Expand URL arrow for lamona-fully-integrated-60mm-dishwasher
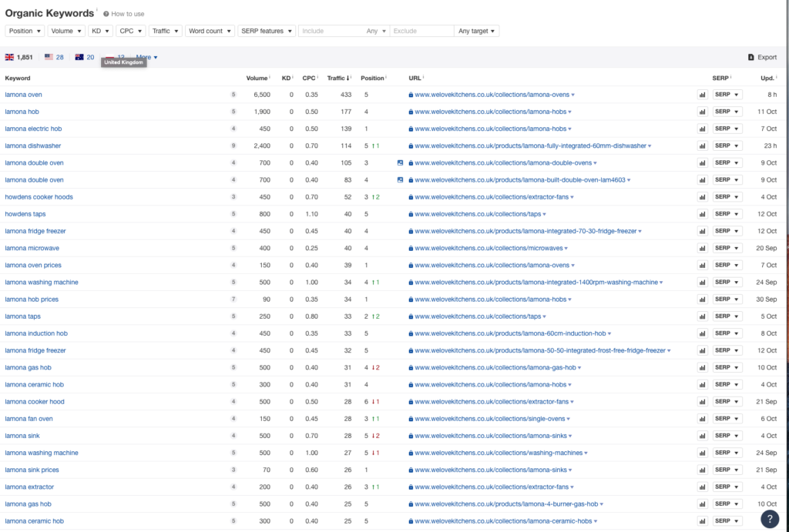789x532 pixels. [x=650, y=146]
